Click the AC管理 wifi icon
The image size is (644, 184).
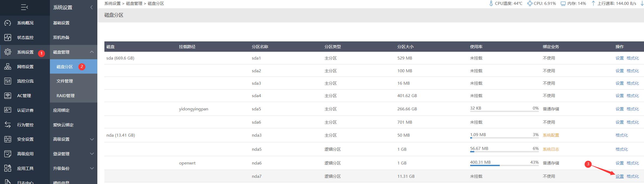click(x=8, y=96)
